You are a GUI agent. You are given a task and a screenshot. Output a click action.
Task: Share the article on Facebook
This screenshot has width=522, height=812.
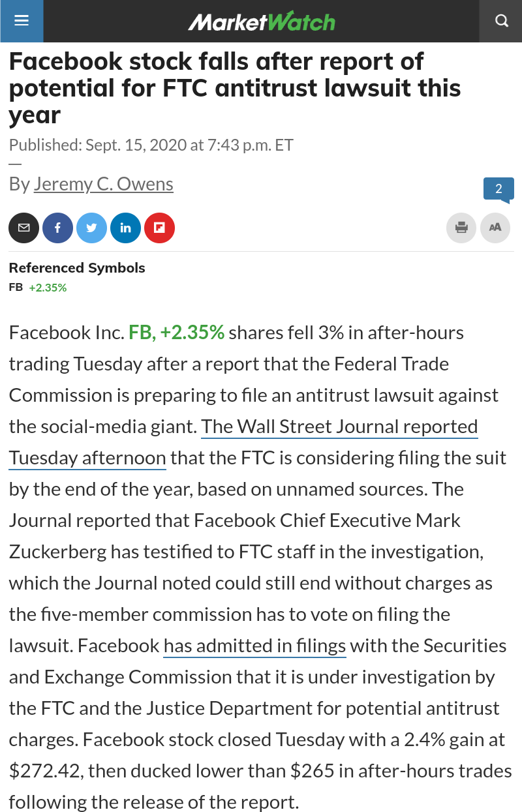[58, 228]
